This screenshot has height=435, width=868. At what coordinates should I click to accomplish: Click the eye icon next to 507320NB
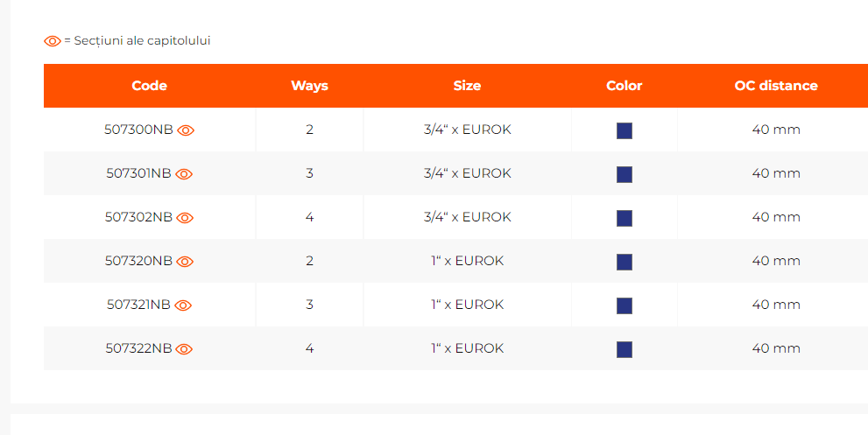[185, 262]
